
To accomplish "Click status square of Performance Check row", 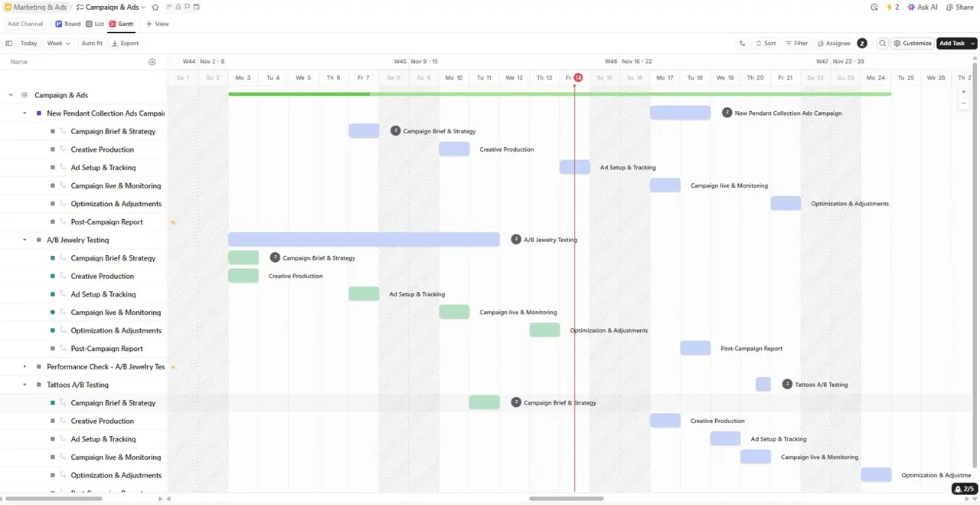I will coord(39,367).
